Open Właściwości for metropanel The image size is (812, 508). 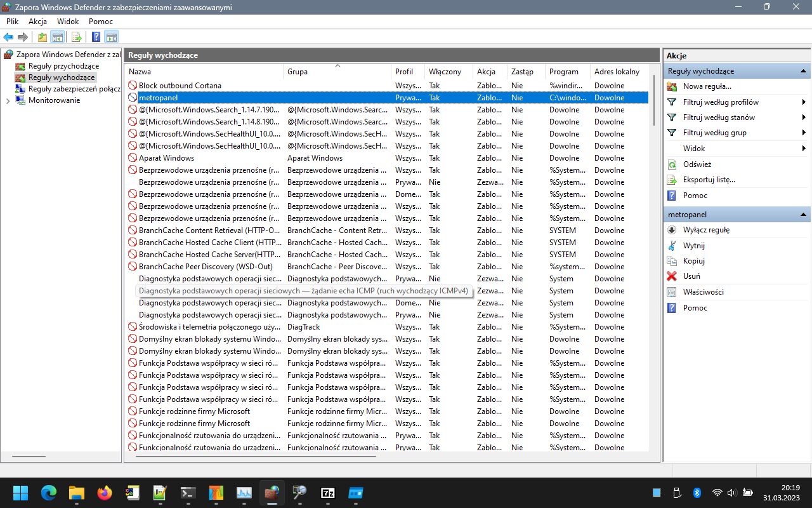pos(703,292)
